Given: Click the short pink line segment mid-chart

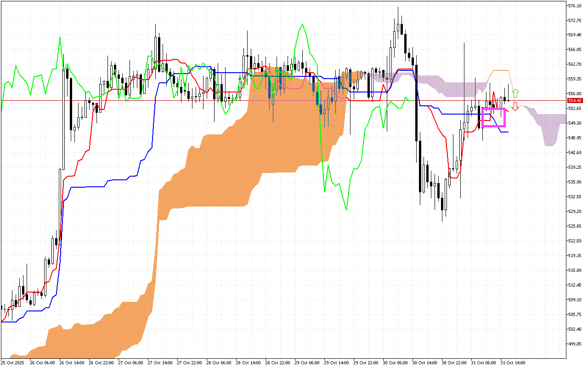Looking at the screenshot, I should point(294,87).
